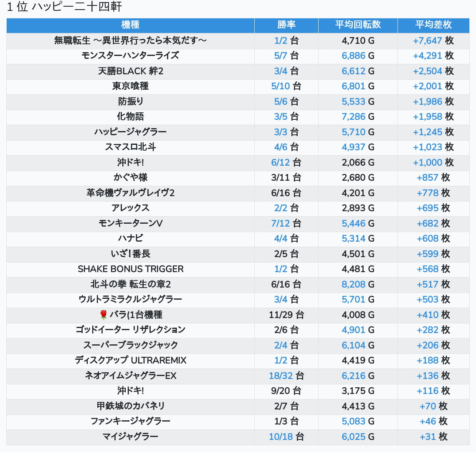Open the 10/18 link for マイジャグラー
476x452 pixels.
281,437
